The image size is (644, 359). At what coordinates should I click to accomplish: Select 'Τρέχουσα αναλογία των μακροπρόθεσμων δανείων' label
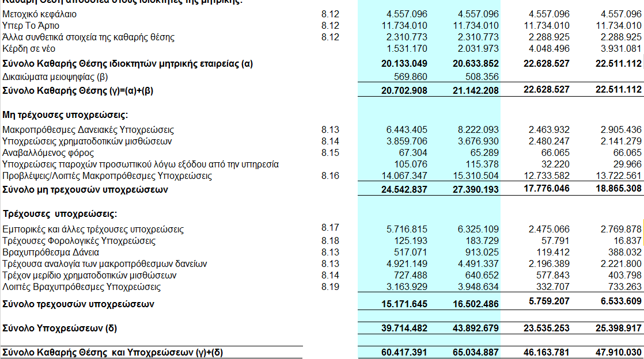(x=105, y=264)
